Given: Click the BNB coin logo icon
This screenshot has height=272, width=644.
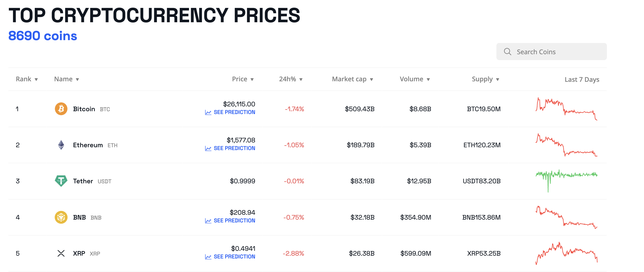Looking at the screenshot, I should 61,217.
